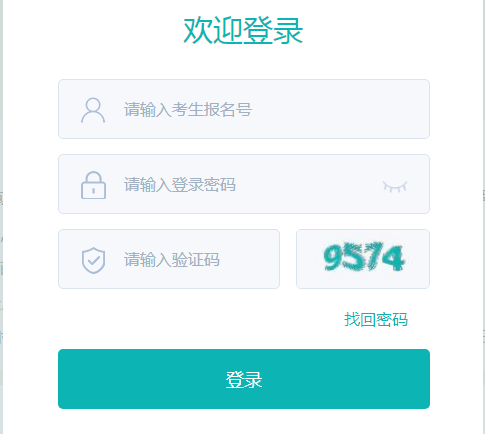Click the captcha digits to load a new code

click(364, 257)
